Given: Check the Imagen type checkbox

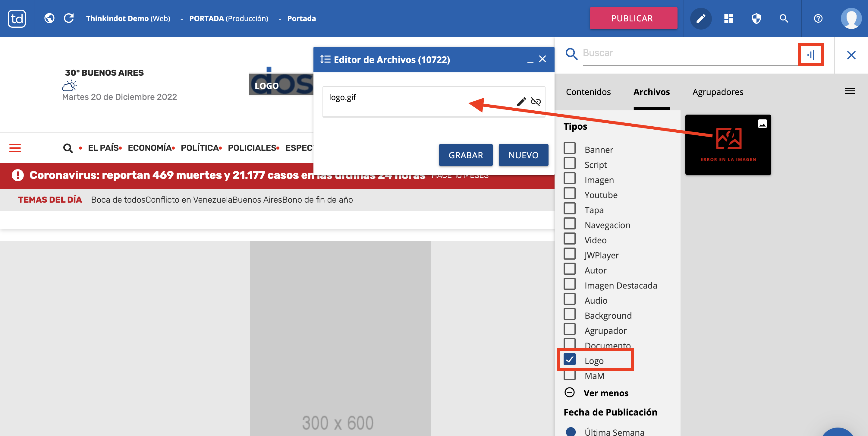Looking at the screenshot, I should [569, 179].
